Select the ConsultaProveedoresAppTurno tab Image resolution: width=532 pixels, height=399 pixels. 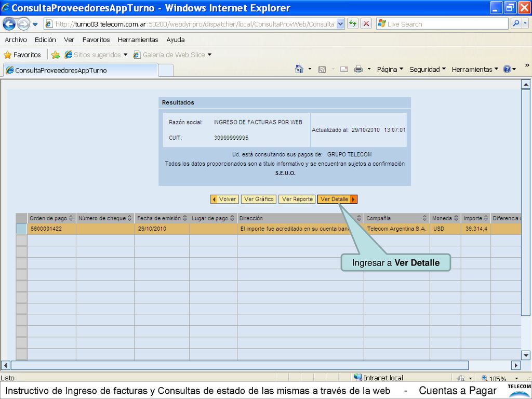tap(81, 70)
